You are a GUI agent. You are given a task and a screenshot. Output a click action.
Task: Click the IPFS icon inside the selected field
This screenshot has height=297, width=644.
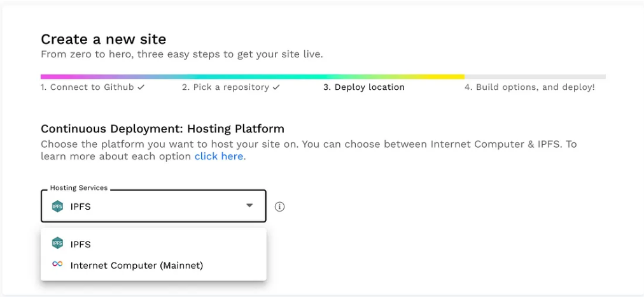(x=57, y=206)
